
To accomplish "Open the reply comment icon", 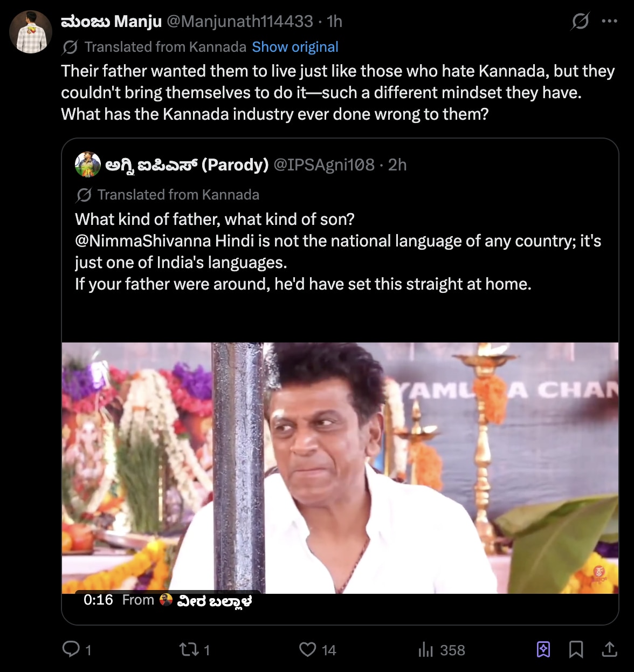I will [x=71, y=649].
